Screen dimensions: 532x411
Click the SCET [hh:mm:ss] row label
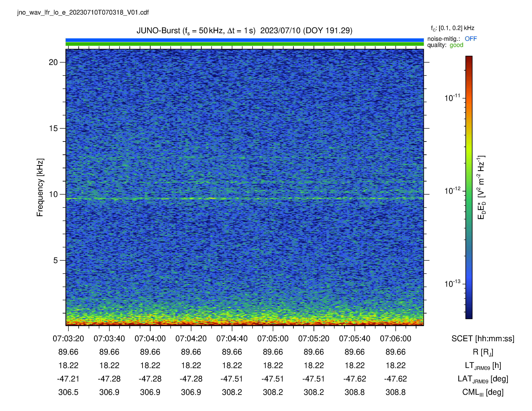[483, 338]
